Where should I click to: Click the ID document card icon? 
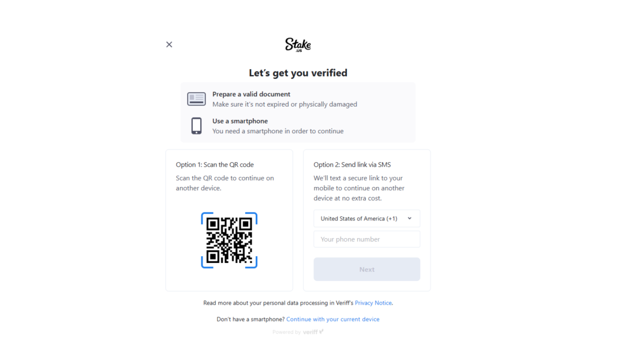[x=196, y=99]
